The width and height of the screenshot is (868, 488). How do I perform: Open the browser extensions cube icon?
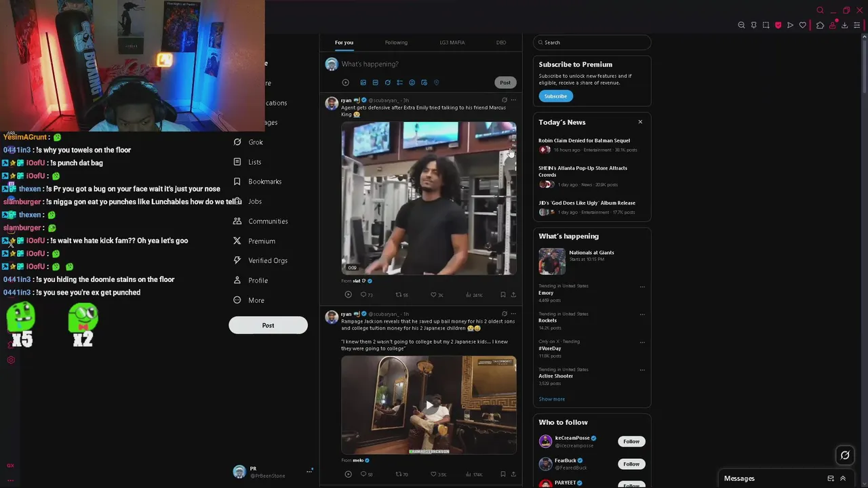click(x=820, y=25)
